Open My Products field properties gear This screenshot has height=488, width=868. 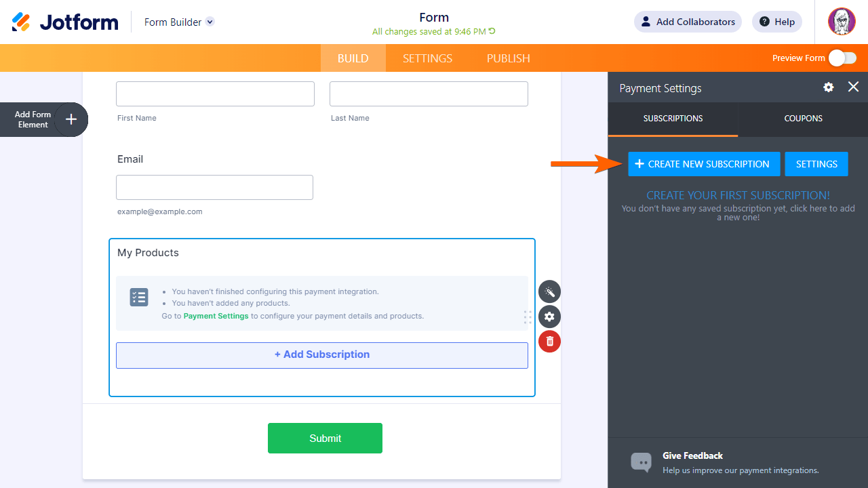pos(549,317)
